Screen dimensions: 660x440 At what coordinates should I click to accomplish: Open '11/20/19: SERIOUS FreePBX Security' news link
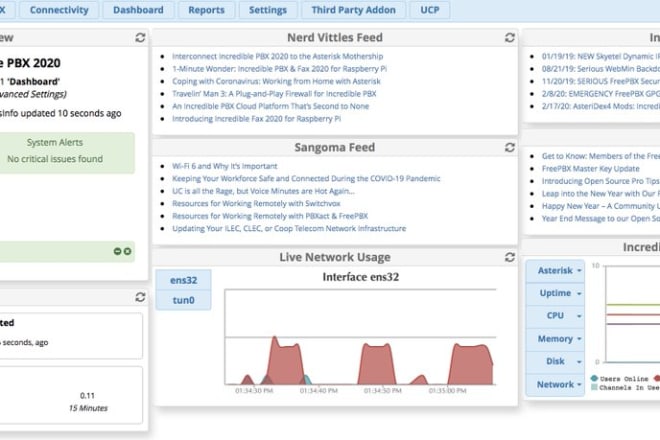601,81
